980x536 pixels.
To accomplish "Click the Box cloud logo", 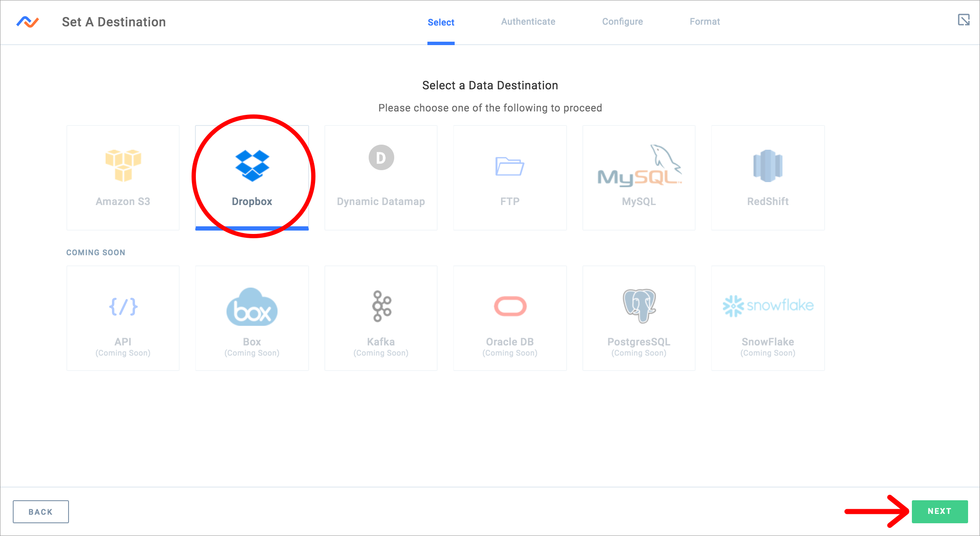I will tap(252, 307).
